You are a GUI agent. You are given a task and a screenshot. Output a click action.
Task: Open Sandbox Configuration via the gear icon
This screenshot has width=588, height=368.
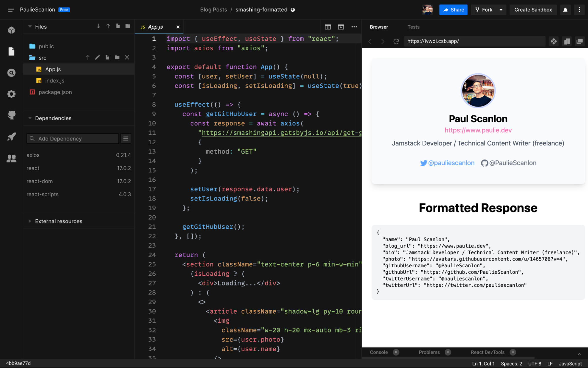pos(11,94)
